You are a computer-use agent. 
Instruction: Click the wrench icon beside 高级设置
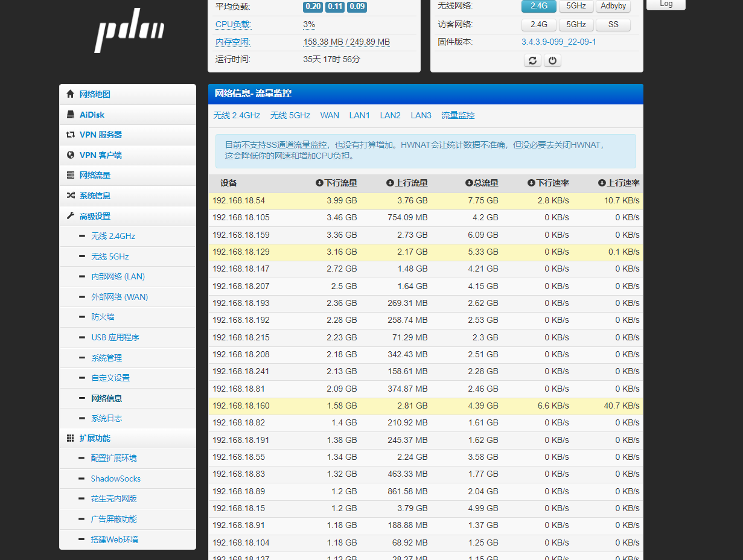70,216
